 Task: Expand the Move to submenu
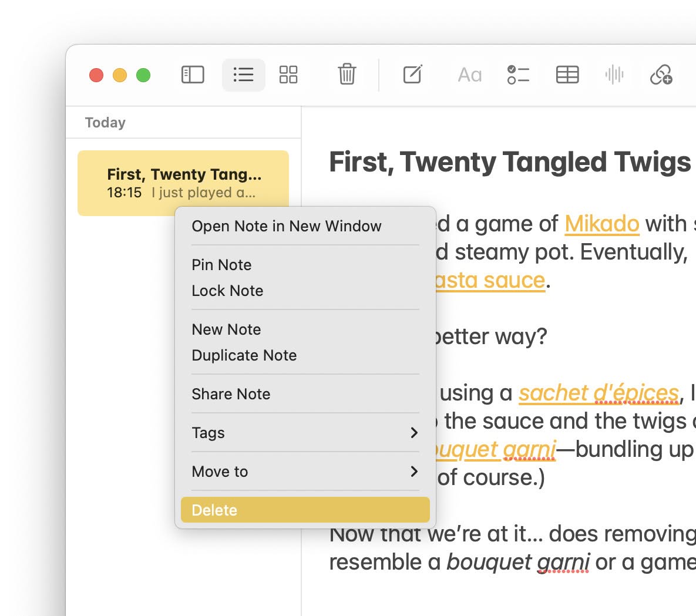point(305,472)
